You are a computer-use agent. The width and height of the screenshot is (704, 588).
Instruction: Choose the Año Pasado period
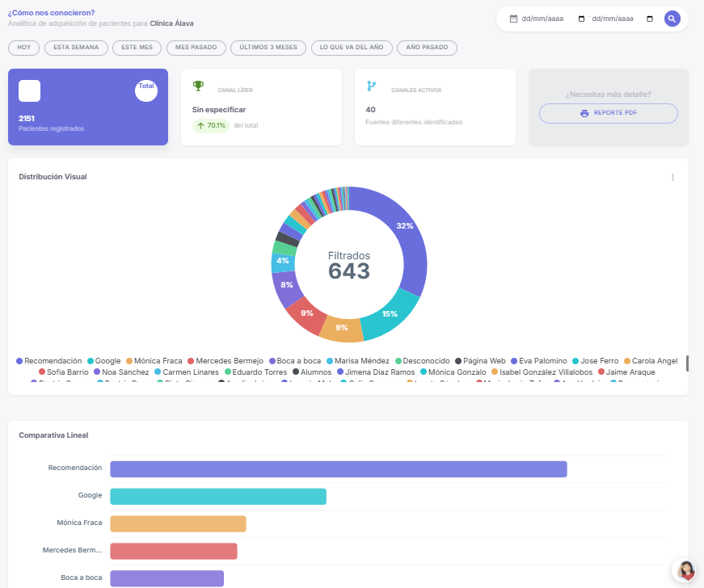tap(427, 48)
